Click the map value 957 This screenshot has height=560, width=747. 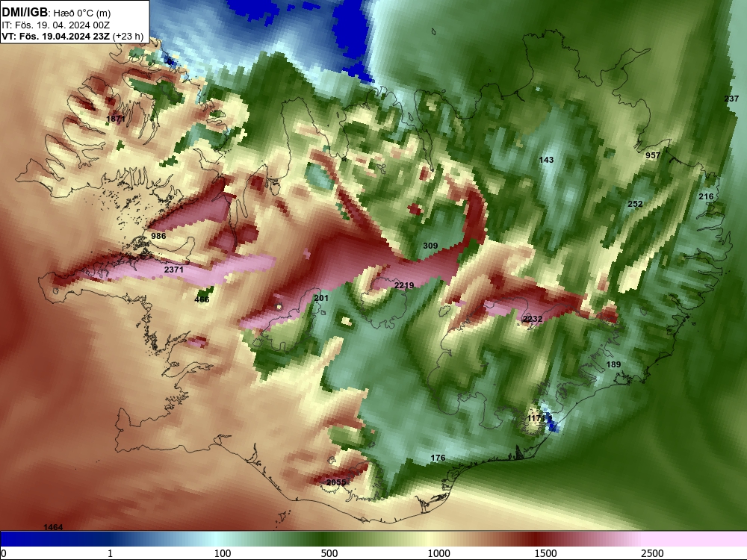(x=653, y=155)
